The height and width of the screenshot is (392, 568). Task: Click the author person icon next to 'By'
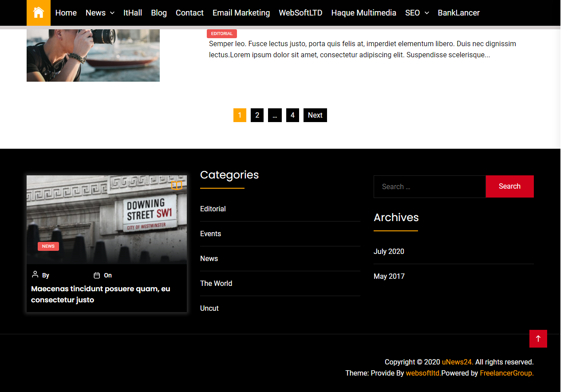point(35,275)
